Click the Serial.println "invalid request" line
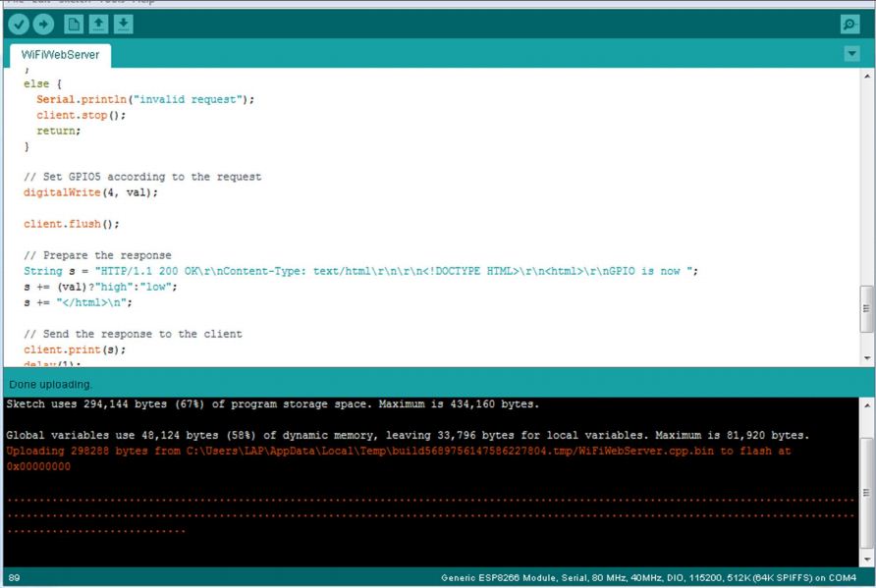This screenshot has height=588, width=876. coord(145,99)
